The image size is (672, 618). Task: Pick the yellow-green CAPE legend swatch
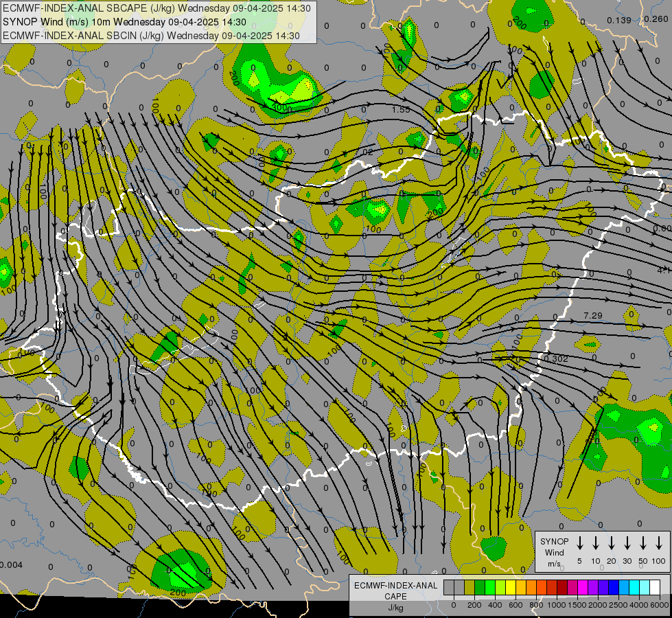tap(500, 587)
